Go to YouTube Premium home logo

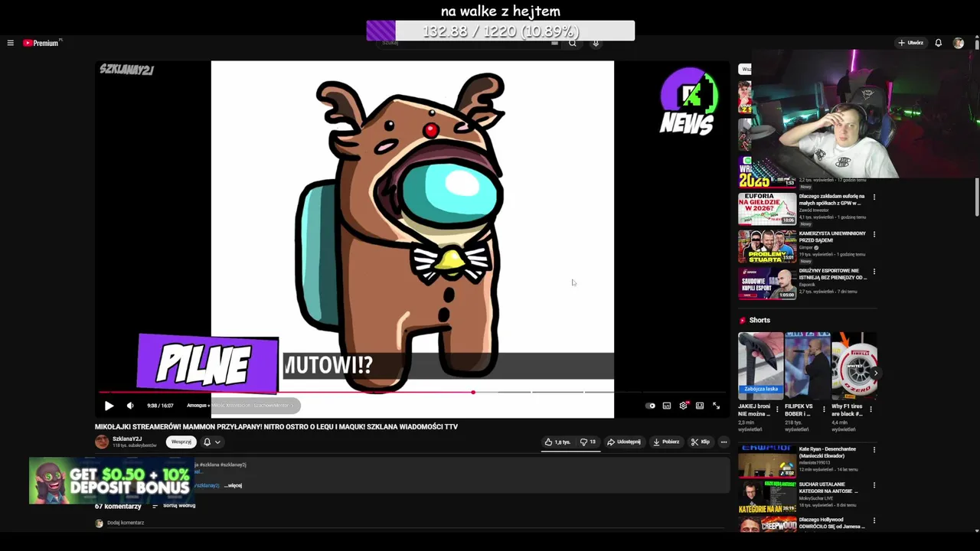tap(41, 43)
